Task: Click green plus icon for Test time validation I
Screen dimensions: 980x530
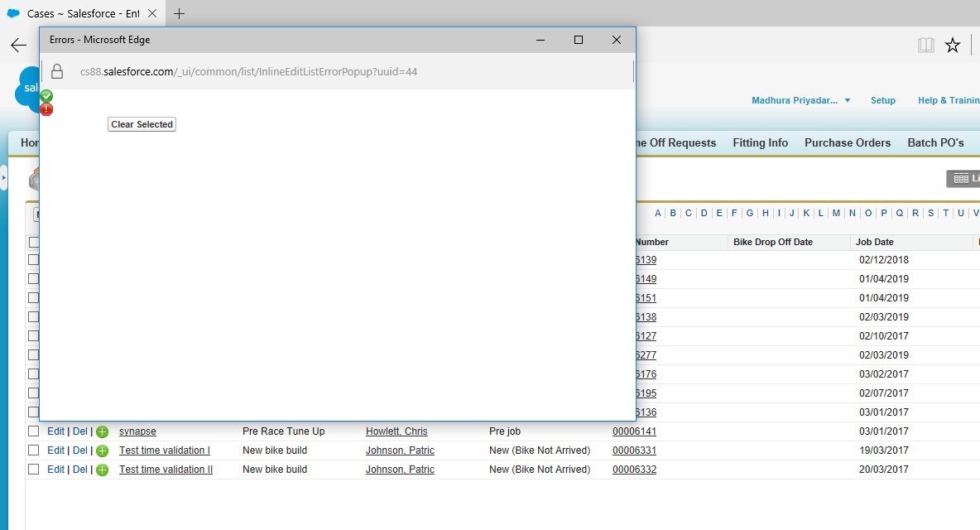Action: pos(102,450)
